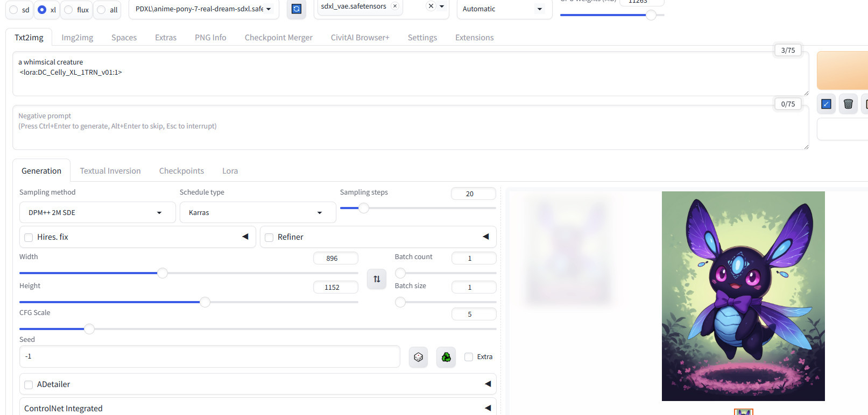This screenshot has width=868, height=415.
Task: Open the VAE dropdown arrow
Action: point(442,6)
